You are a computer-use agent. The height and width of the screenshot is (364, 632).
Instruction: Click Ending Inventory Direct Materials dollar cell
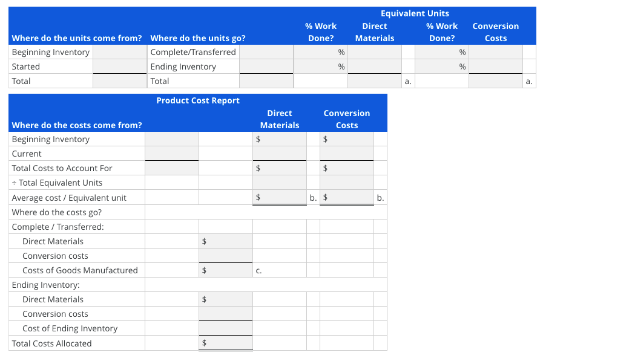(225, 299)
